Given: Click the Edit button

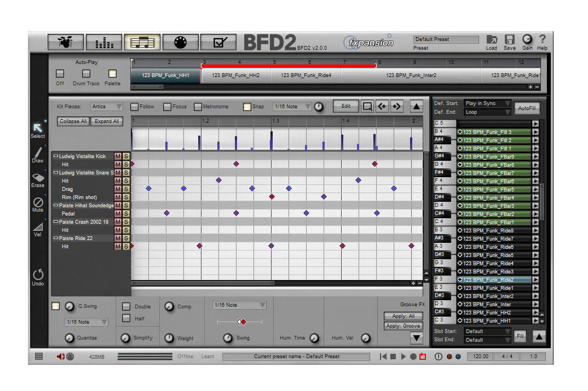Looking at the screenshot, I should (346, 107).
